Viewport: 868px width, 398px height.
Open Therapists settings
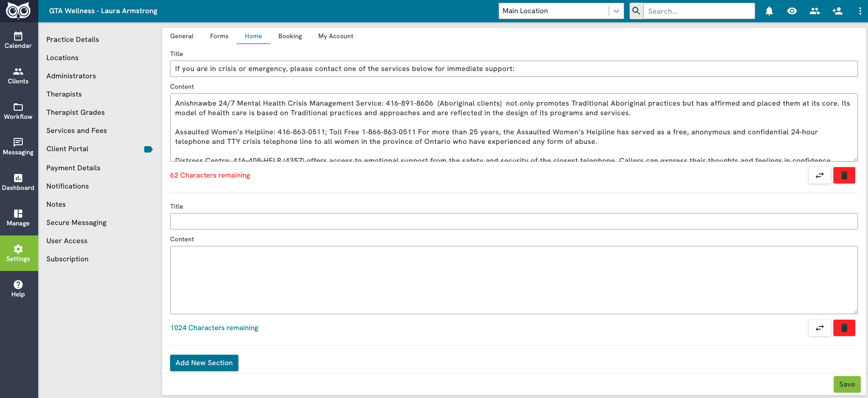pos(64,94)
